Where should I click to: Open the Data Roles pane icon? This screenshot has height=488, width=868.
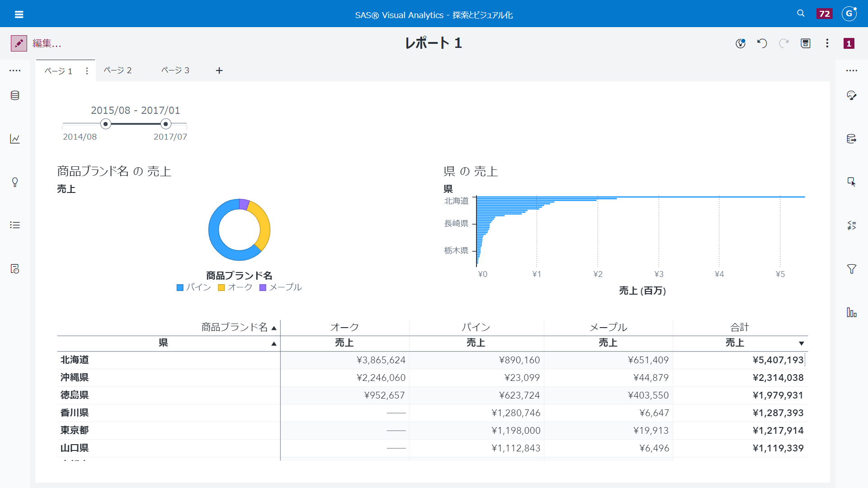pos(852,139)
